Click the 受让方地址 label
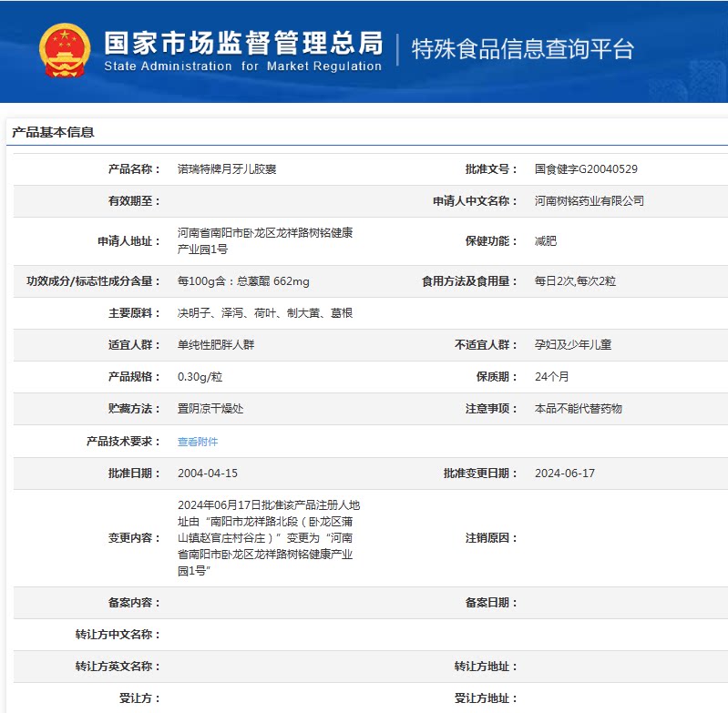The height and width of the screenshot is (713, 728). point(486,698)
